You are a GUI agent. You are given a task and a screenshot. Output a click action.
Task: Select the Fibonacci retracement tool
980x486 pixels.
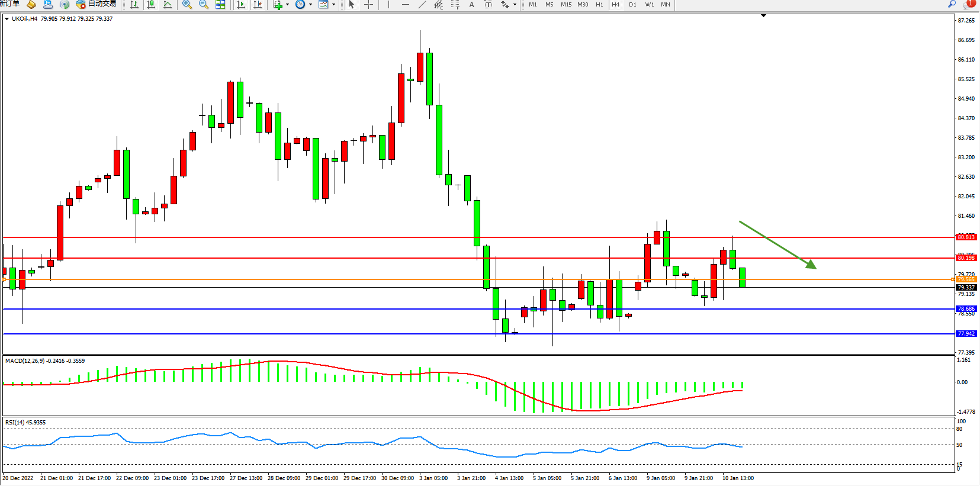click(x=455, y=5)
